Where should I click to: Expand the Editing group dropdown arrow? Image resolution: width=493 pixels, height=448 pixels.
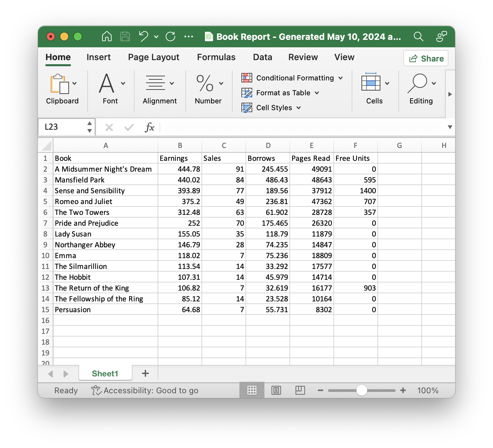click(434, 83)
